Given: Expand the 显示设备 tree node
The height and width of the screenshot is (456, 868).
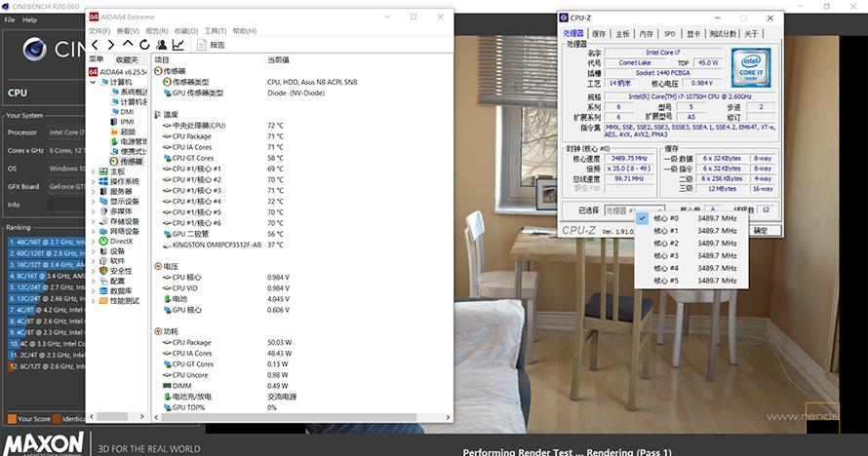Looking at the screenshot, I should [93, 201].
